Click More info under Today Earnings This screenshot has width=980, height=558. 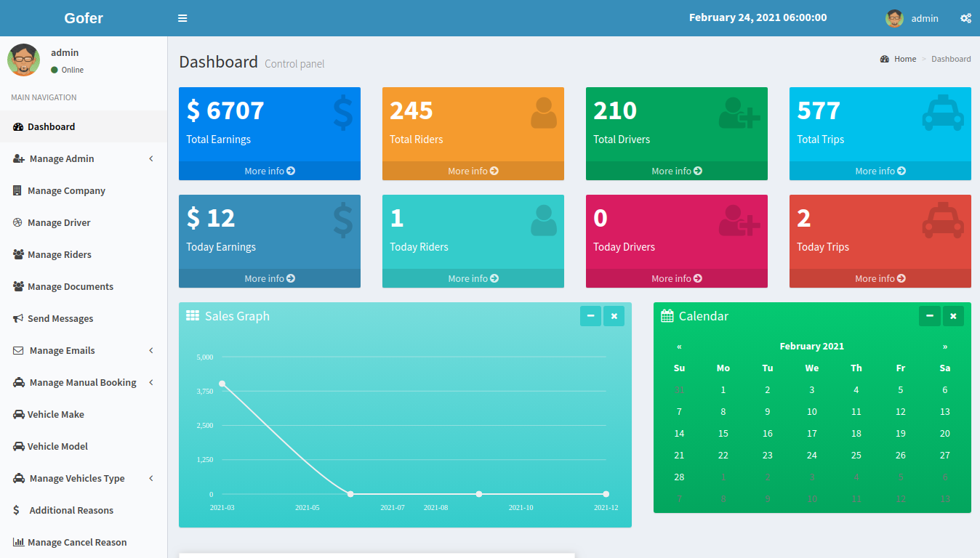pos(269,278)
